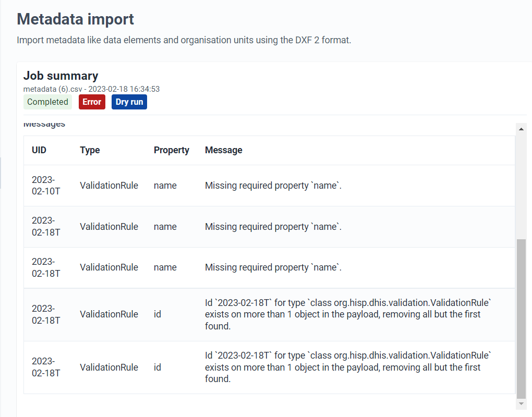
Task: Click the Job summary heading
Action: pyautogui.click(x=61, y=76)
